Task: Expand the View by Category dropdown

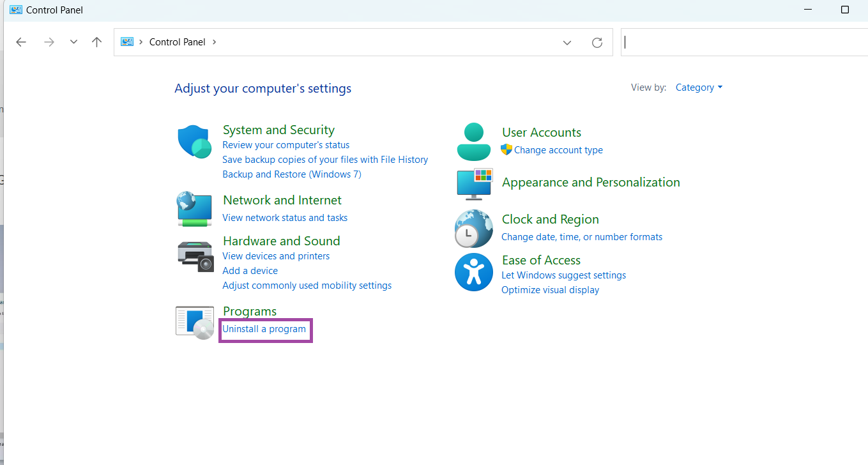Action: pos(699,88)
